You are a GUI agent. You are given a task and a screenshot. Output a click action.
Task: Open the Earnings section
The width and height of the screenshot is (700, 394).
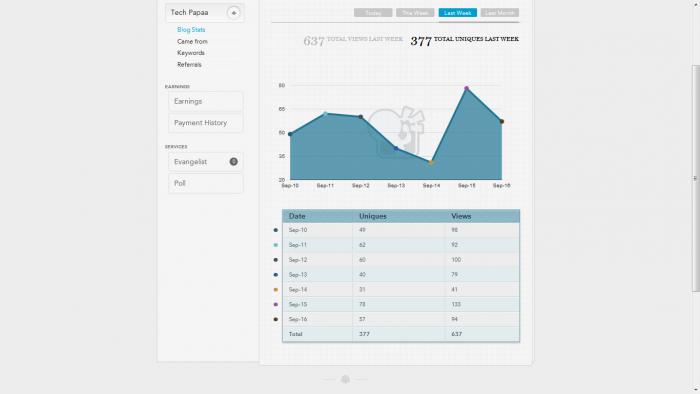point(206,101)
